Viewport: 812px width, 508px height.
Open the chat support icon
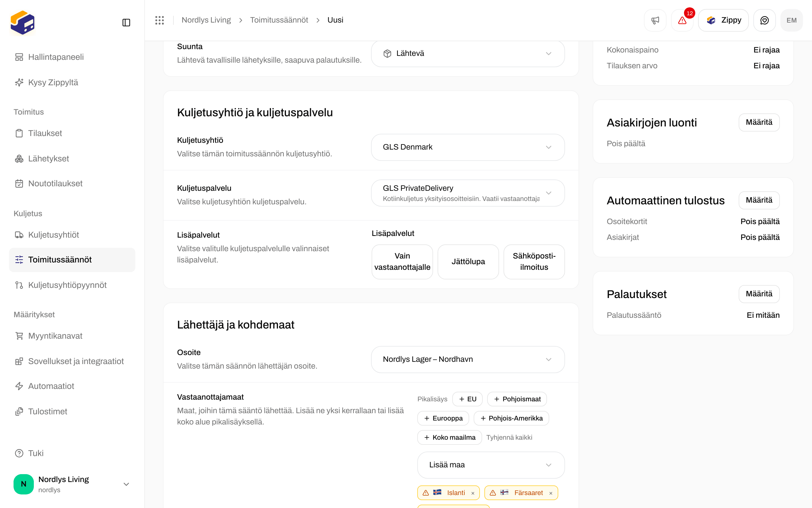pos(764,20)
